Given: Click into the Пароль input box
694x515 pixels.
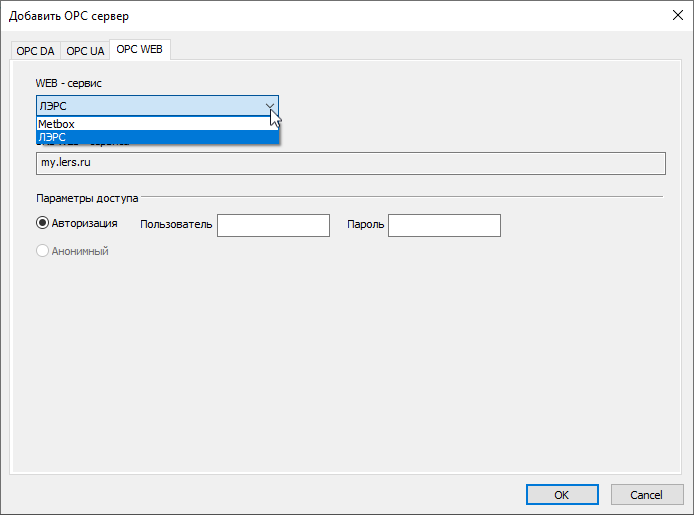Looking at the screenshot, I should tap(444, 225).
